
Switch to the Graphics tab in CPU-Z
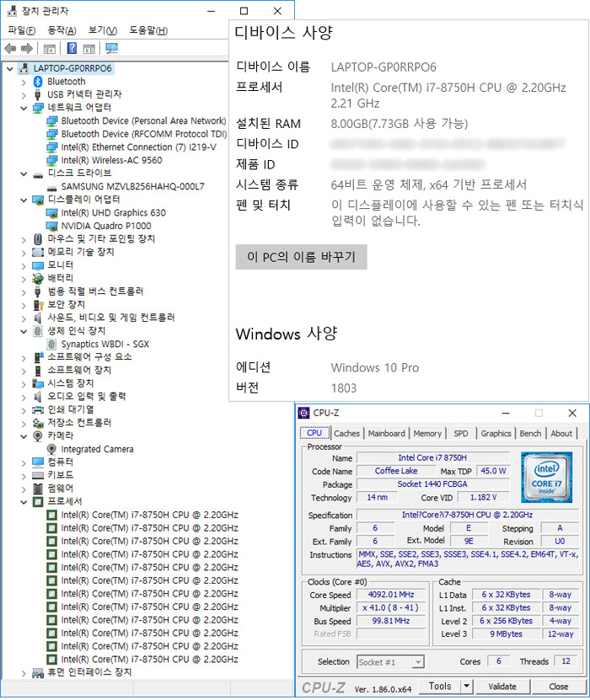click(x=496, y=434)
